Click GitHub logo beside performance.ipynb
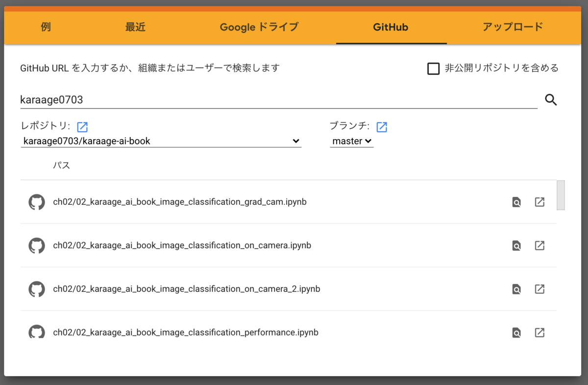The height and width of the screenshot is (385, 588). (37, 332)
